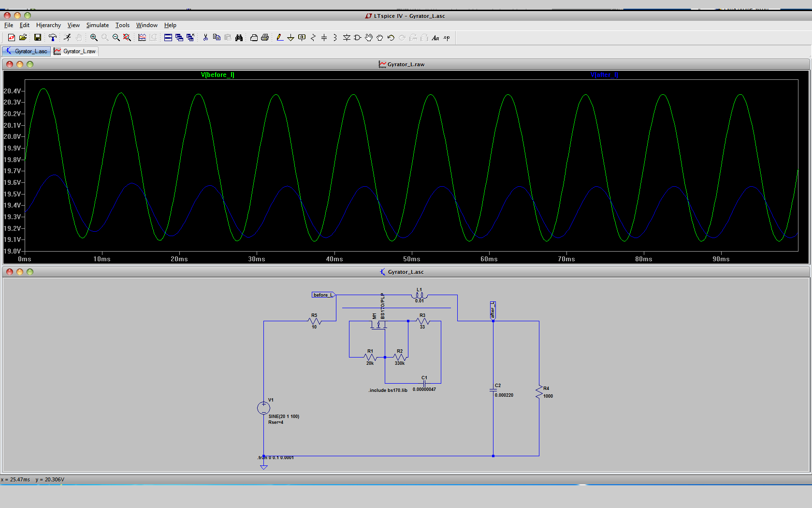Select the Draw Wire pencil tool
The height and width of the screenshot is (508, 812).
(279, 38)
